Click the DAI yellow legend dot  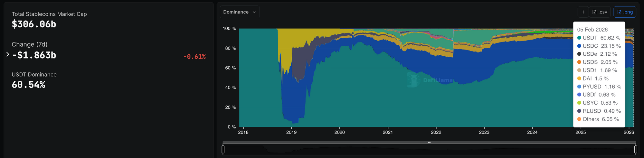click(579, 79)
